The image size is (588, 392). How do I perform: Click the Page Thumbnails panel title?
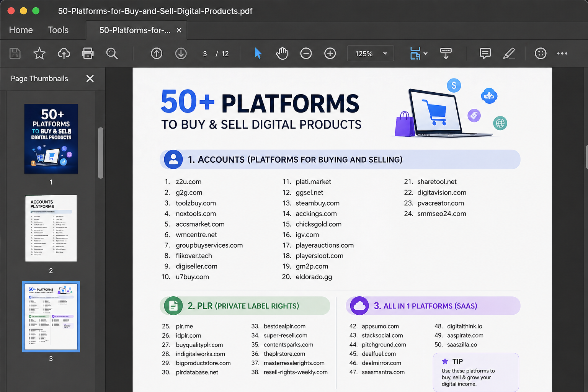39,78
